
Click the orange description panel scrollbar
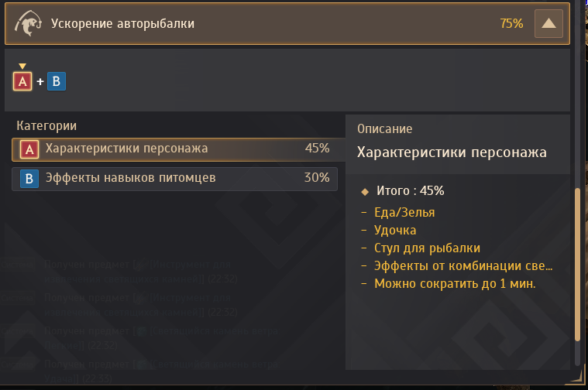point(576,263)
